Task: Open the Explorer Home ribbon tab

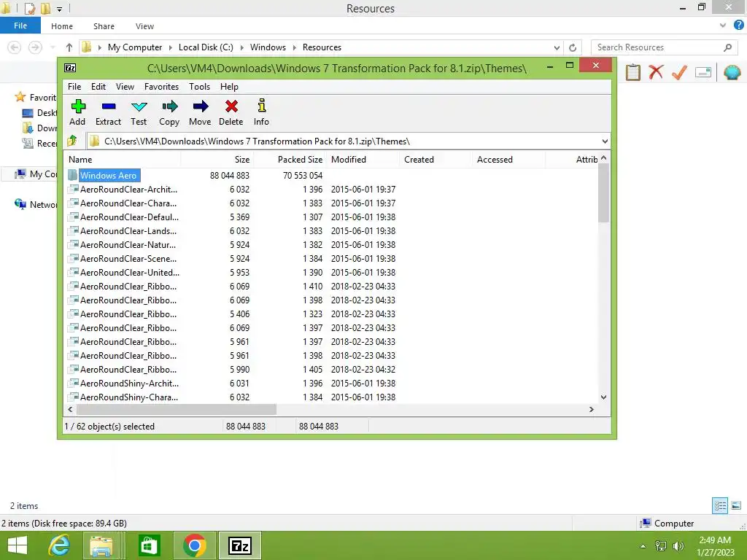Action: coord(62,26)
